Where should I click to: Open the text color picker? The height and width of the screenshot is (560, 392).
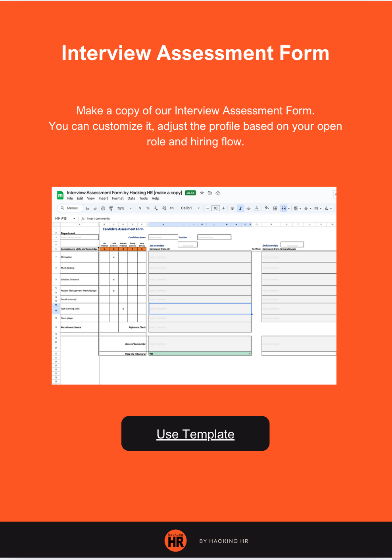256,208
